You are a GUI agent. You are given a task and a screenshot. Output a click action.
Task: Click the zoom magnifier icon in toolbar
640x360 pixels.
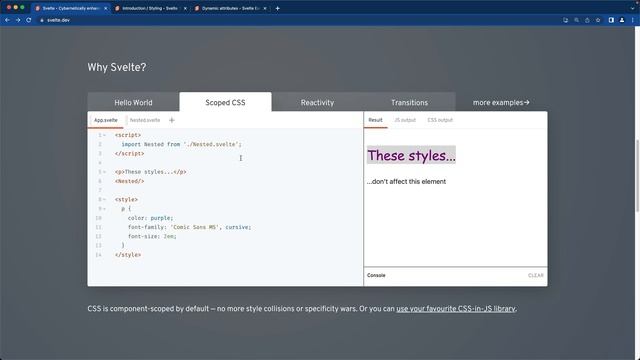click(576, 20)
